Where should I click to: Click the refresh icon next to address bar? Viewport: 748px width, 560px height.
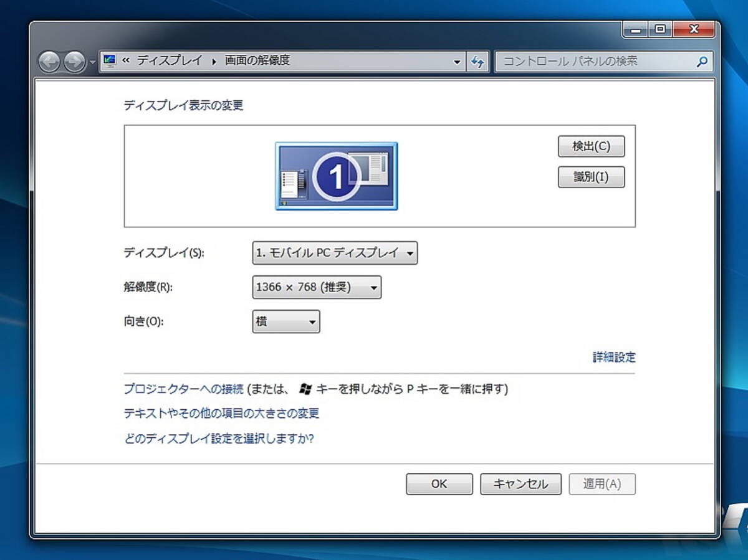tap(477, 62)
